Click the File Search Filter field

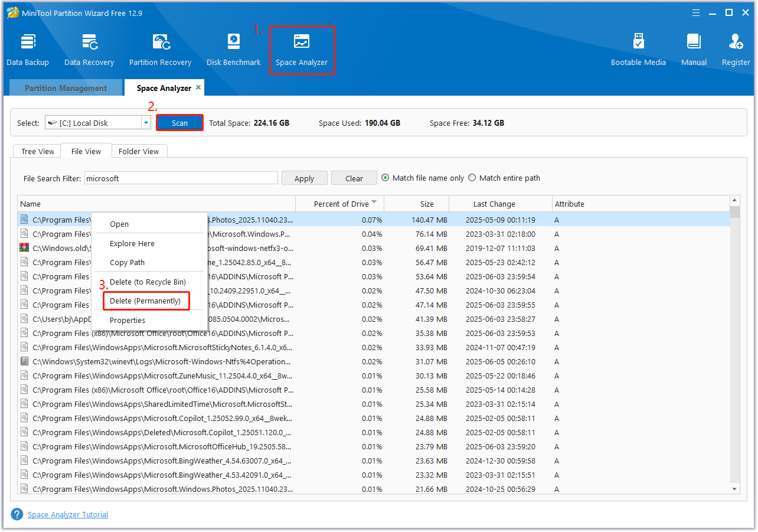[181, 178]
